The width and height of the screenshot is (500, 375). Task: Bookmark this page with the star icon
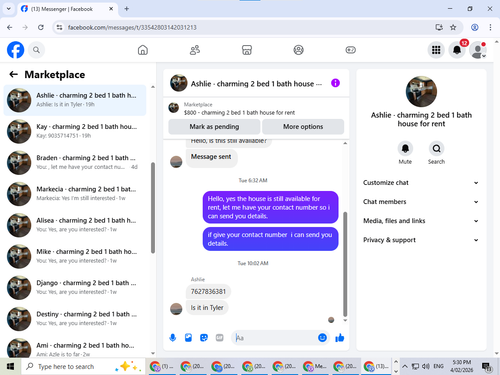click(453, 27)
